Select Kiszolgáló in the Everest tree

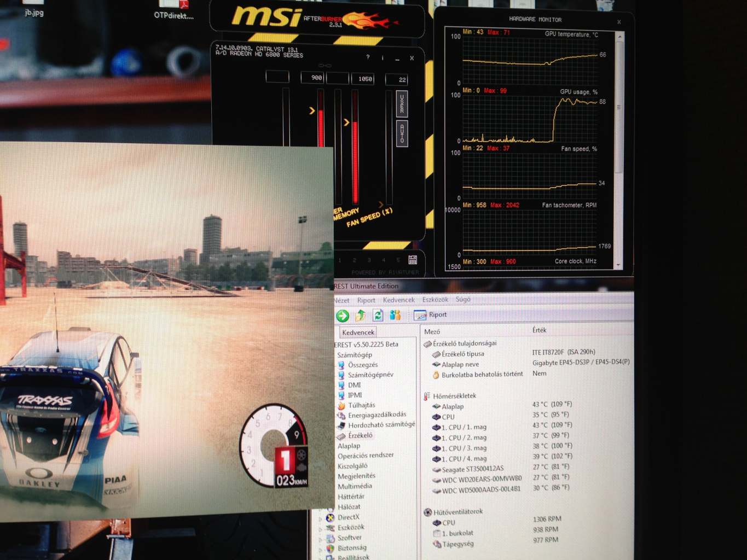pyautogui.click(x=352, y=466)
